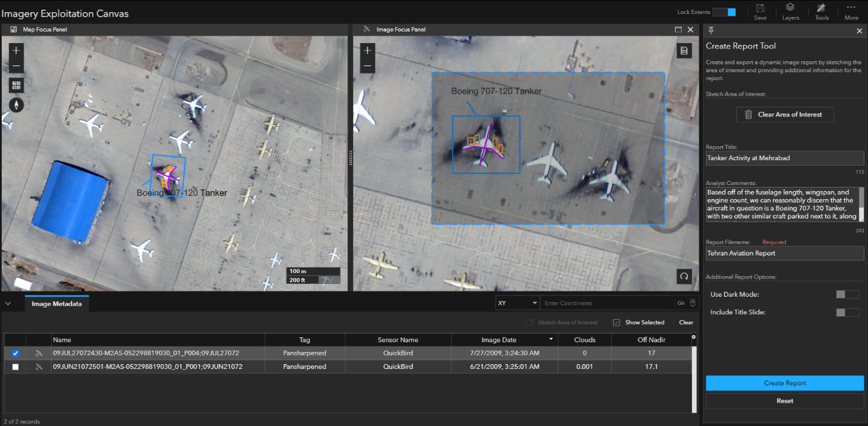Focus the Report Filename field
868x426 pixels.
click(785, 253)
